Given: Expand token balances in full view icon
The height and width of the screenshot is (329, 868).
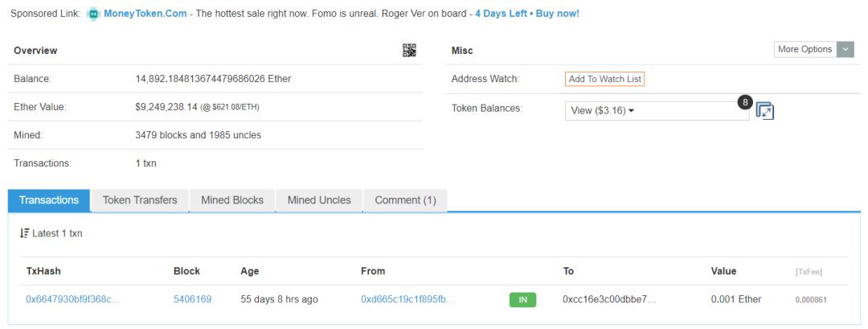Looking at the screenshot, I should click(765, 111).
